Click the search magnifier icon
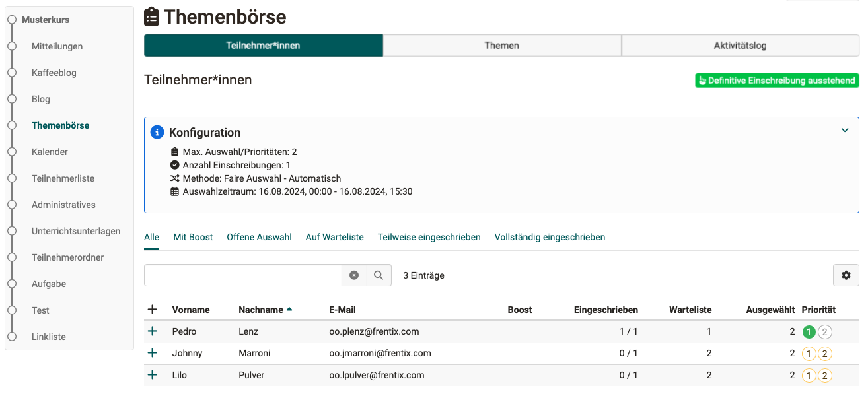 pos(377,275)
